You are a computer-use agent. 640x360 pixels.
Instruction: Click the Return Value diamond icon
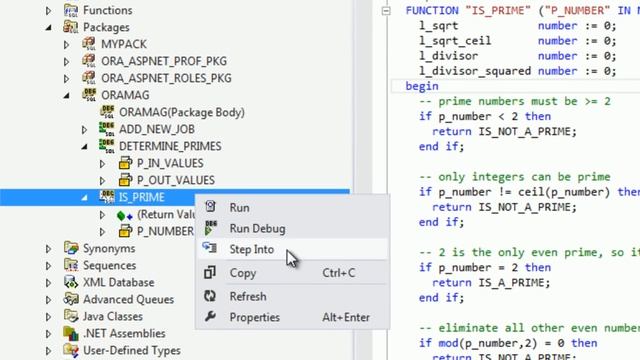[124, 215]
